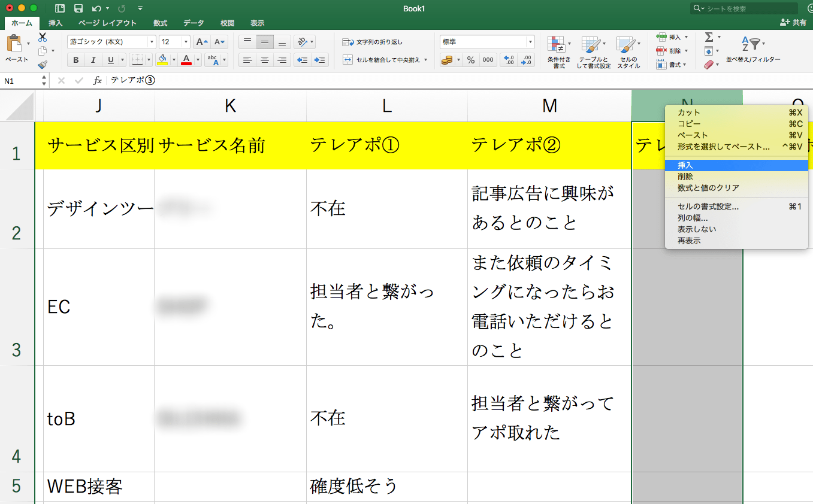Toggle top vertical alignment
This screenshot has height=504, width=813.
pyautogui.click(x=247, y=42)
